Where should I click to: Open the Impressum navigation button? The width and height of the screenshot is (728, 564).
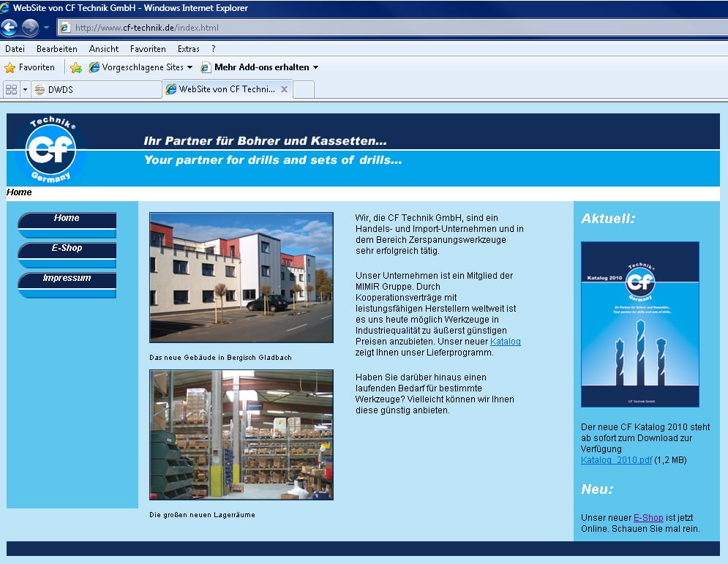click(x=67, y=285)
